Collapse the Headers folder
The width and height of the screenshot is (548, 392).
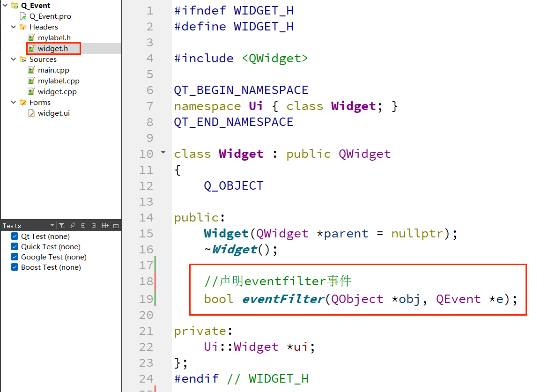14,27
